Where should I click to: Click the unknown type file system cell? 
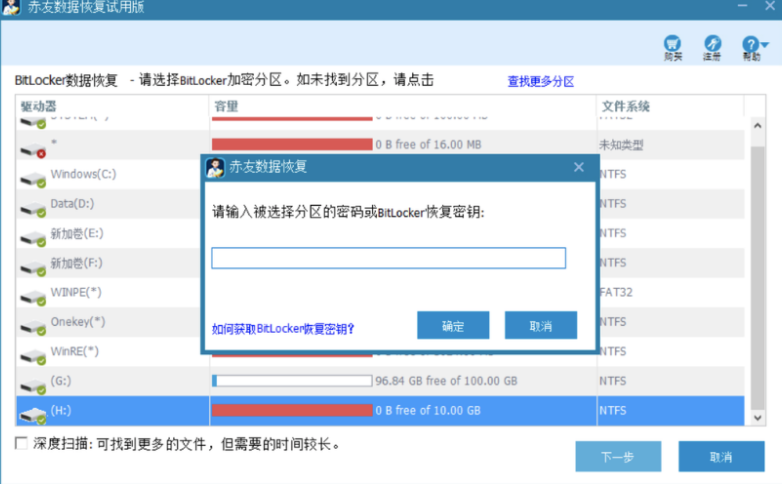click(621, 145)
